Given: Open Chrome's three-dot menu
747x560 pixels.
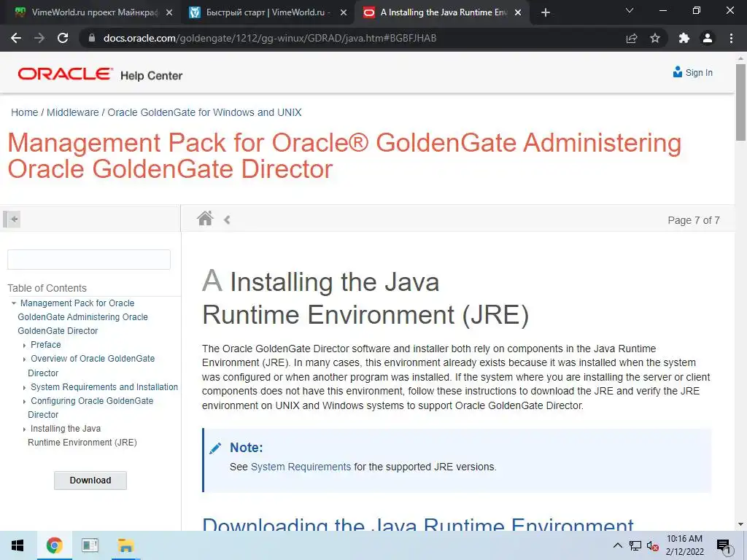Looking at the screenshot, I should point(731,38).
